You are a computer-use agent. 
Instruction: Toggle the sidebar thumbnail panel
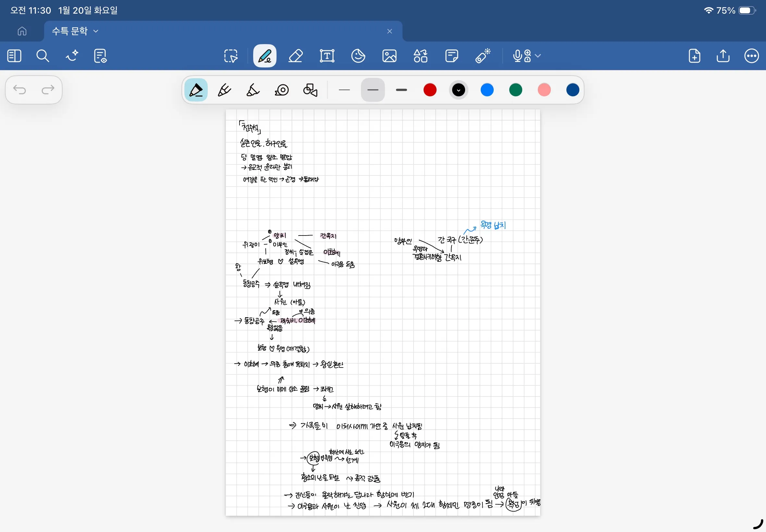click(x=14, y=56)
